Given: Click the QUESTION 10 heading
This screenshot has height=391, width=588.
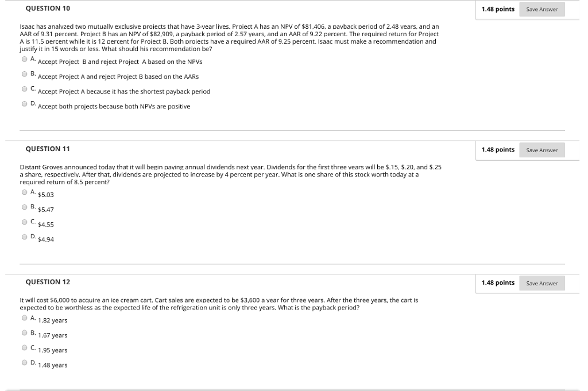Looking at the screenshot, I should (x=47, y=8).
